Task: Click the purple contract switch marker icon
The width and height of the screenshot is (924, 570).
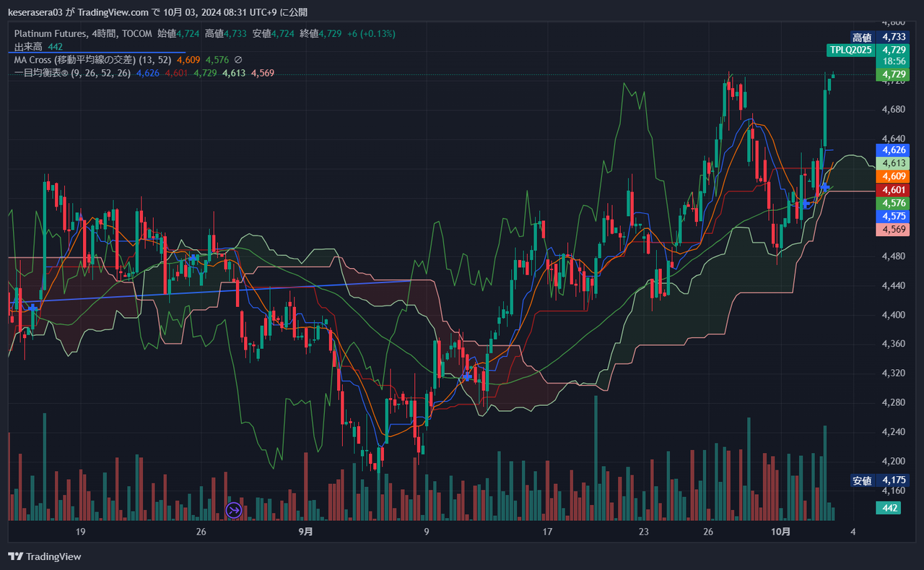Action: pos(234,510)
